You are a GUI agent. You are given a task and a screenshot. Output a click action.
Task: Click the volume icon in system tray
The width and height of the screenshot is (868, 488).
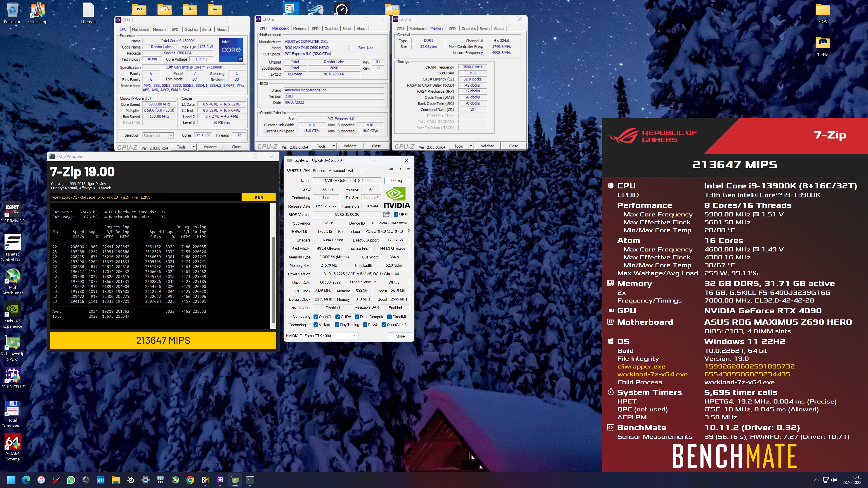pos(834,480)
